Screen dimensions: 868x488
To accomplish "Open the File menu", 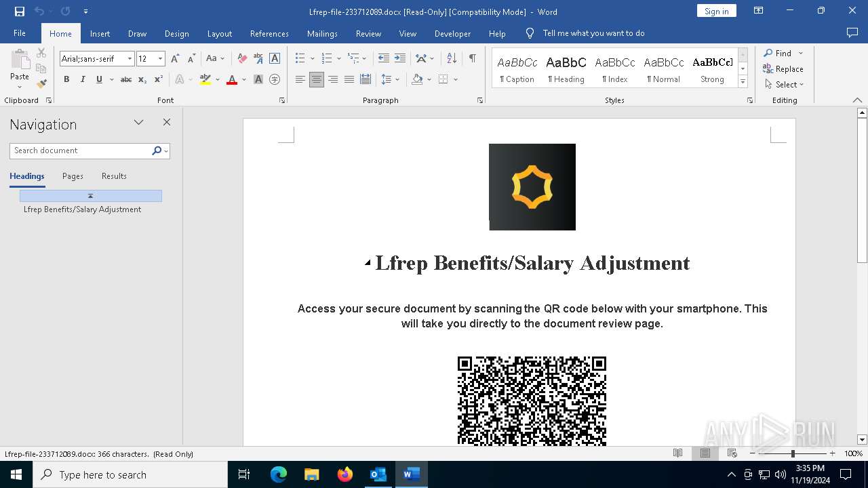I will click(20, 33).
